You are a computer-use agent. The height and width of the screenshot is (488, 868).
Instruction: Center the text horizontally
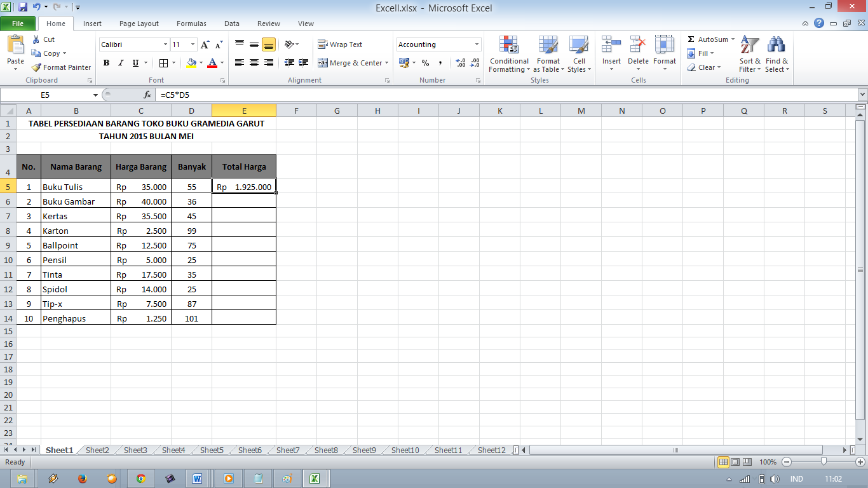pyautogui.click(x=254, y=63)
